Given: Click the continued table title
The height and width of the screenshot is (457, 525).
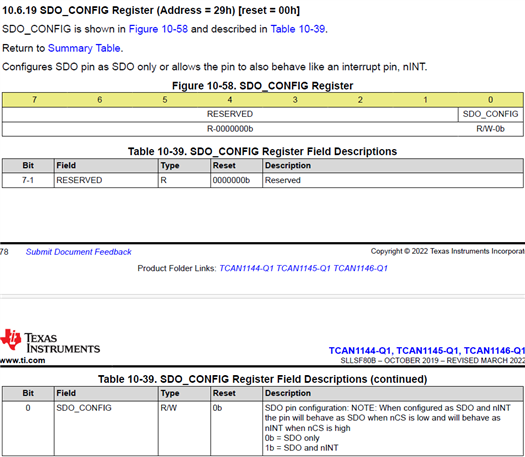Looking at the screenshot, I should coord(262,379).
